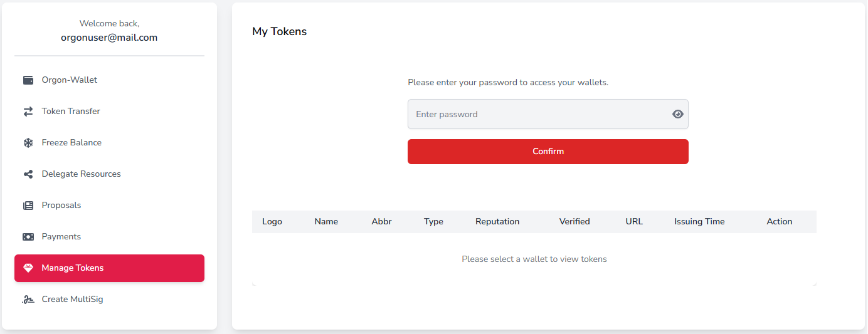The width and height of the screenshot is (868, 334).
Task: Open the Orgon-Wallet menu item
Action: pos(70,80)
